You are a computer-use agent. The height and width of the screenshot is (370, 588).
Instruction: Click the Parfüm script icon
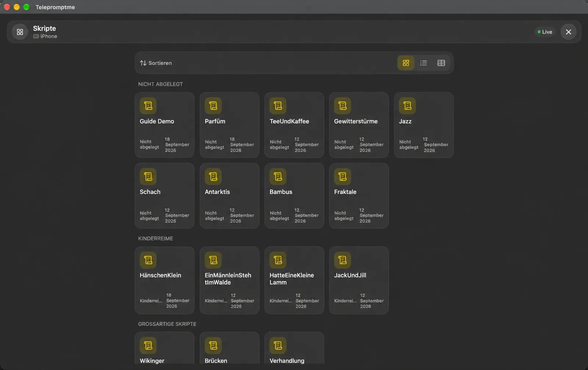[x=213, y=106]
